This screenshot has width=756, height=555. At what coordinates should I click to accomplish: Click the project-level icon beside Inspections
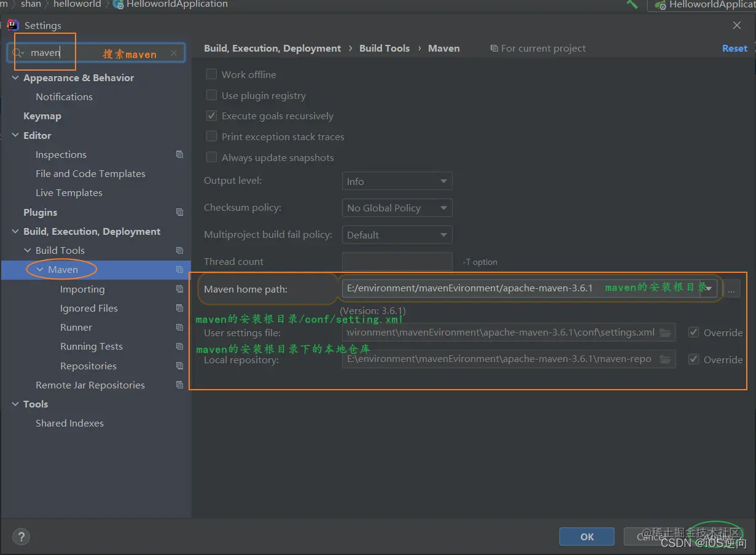(179, 154)
